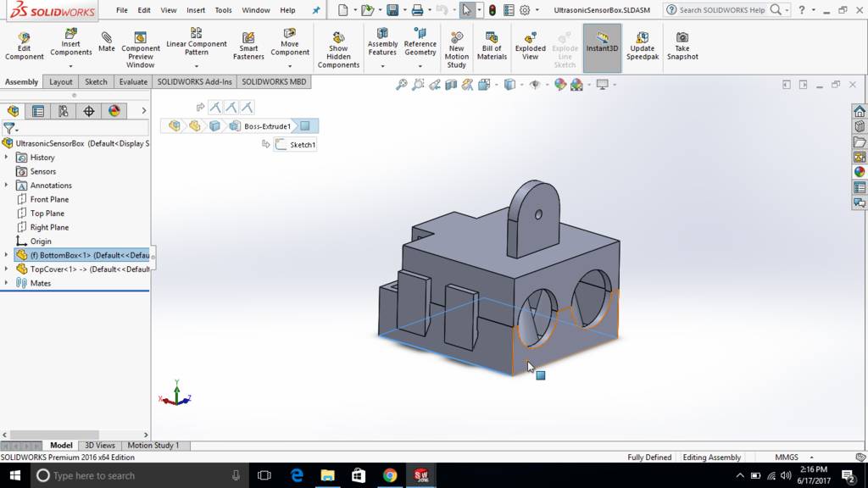Viewport: 868px width, 488px height.
Task: Open the Insert Components dropdown arrow
Action: point(70,66)
